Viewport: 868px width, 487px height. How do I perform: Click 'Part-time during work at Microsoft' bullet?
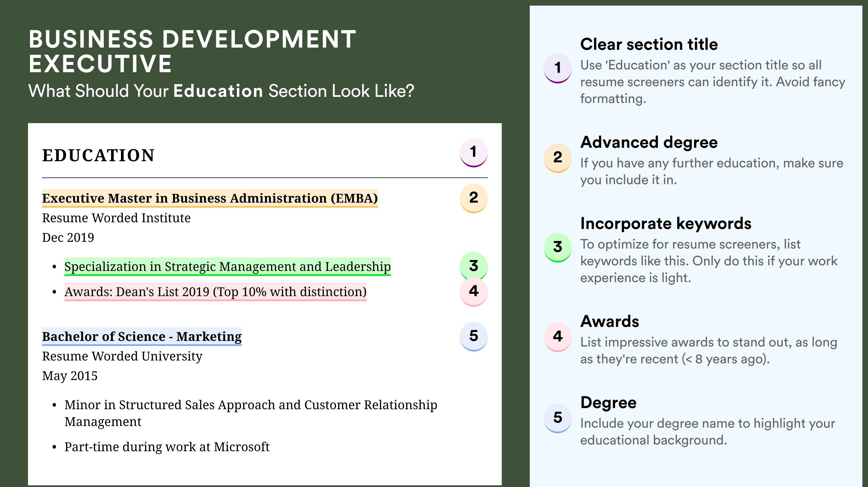tap(167, 447)
